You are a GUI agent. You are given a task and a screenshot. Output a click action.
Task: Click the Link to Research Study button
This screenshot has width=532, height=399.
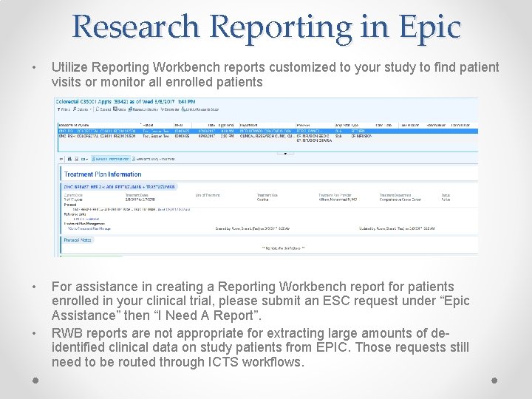point(199,109)
